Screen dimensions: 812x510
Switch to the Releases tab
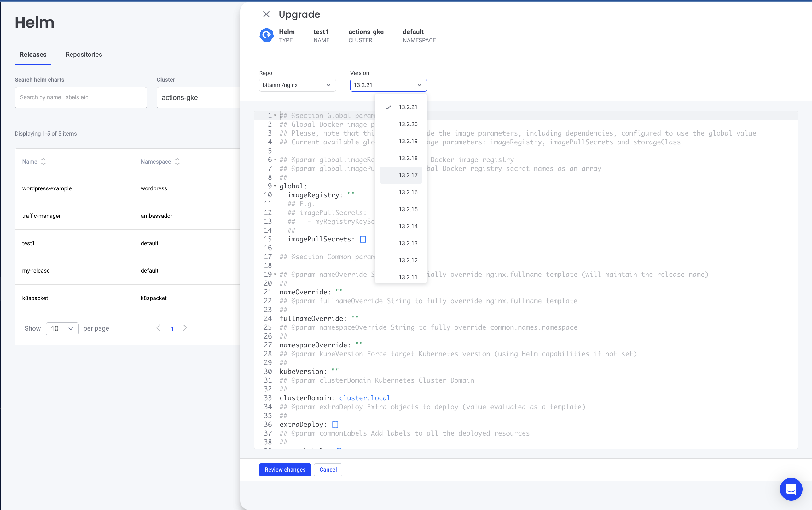coord(33,55)
